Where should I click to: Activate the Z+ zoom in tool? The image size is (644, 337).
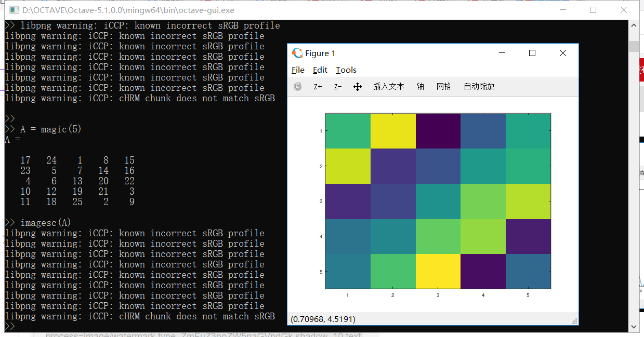click(x=318, y=87)
